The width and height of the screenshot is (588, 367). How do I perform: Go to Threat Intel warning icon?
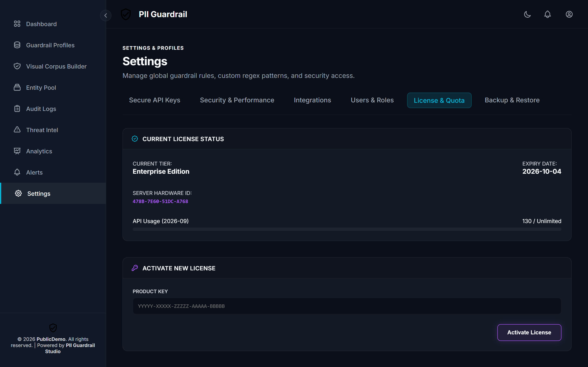point(17,130)
